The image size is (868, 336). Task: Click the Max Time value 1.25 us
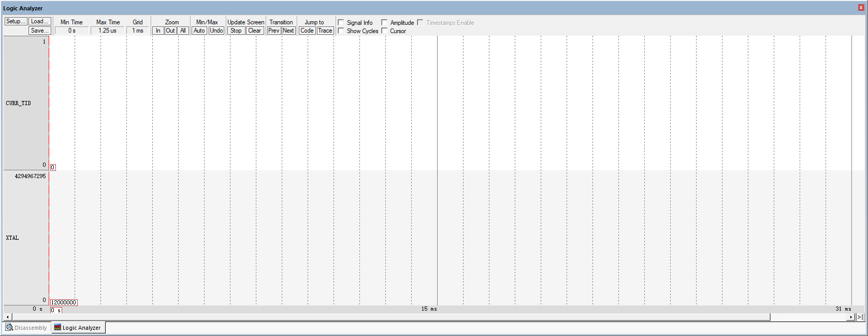[x=108, y=31]
